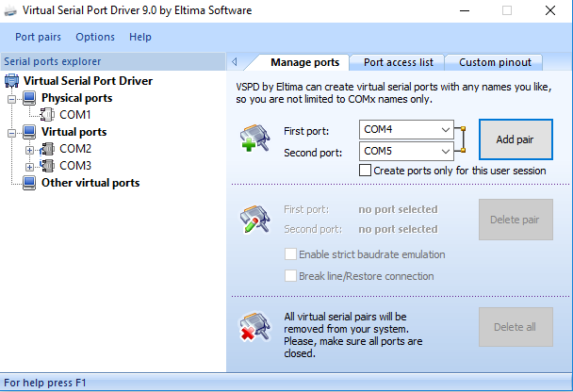Click the application icon in the title bar
This screenshot has width=573, height=392.
point(10,11)
